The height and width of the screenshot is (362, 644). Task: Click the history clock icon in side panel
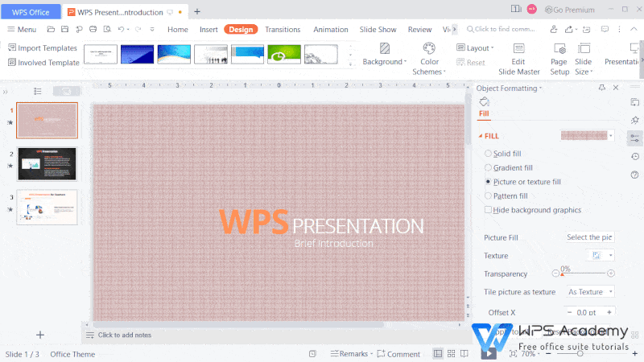click(635, 156)
